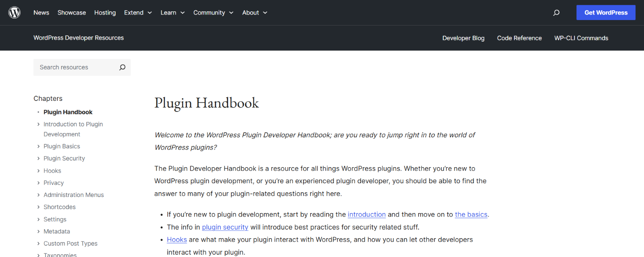
Task: Open the Community menu
Action: click(x=209, y=13)
